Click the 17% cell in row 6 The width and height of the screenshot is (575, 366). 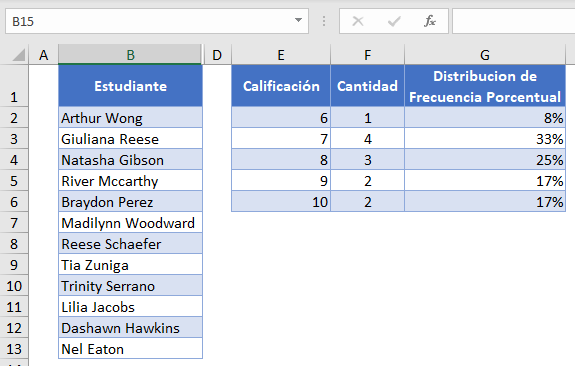[x=485, y=202]
